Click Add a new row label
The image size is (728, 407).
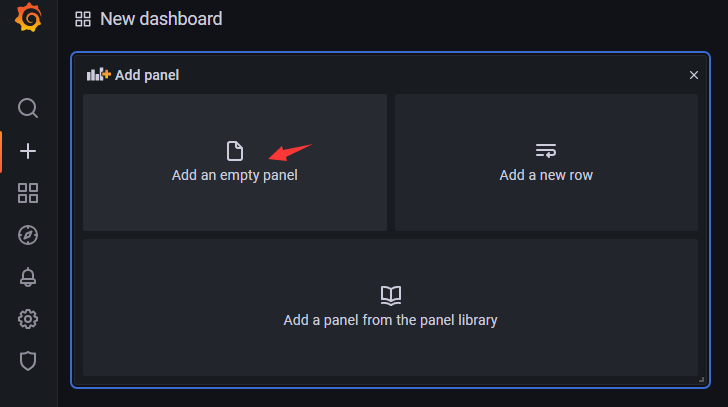546,175
